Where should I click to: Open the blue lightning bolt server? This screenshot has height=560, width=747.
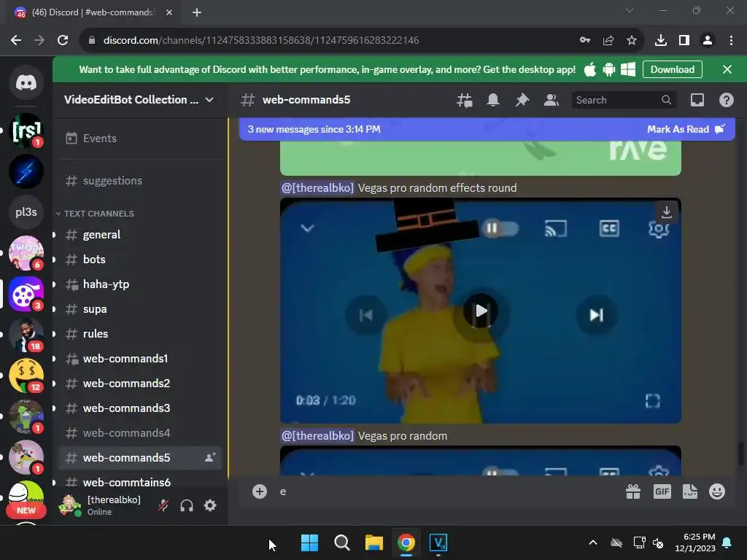[x=26, y=171]
